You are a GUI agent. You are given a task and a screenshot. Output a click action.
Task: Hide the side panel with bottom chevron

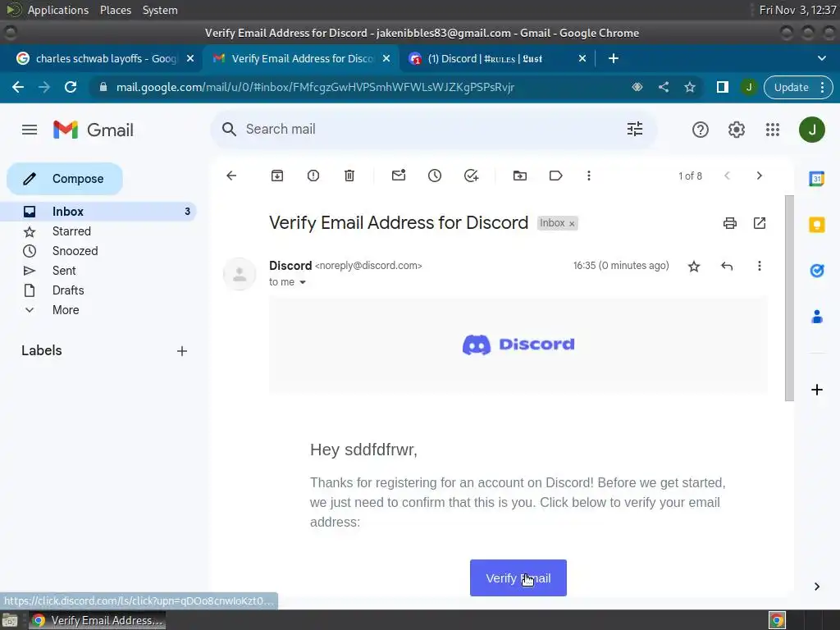point(816,587)
